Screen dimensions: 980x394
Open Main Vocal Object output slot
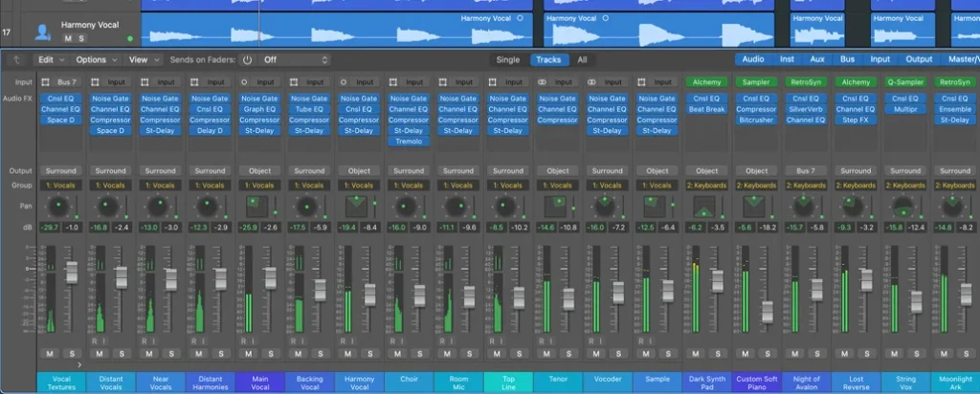tap(259, 171)
